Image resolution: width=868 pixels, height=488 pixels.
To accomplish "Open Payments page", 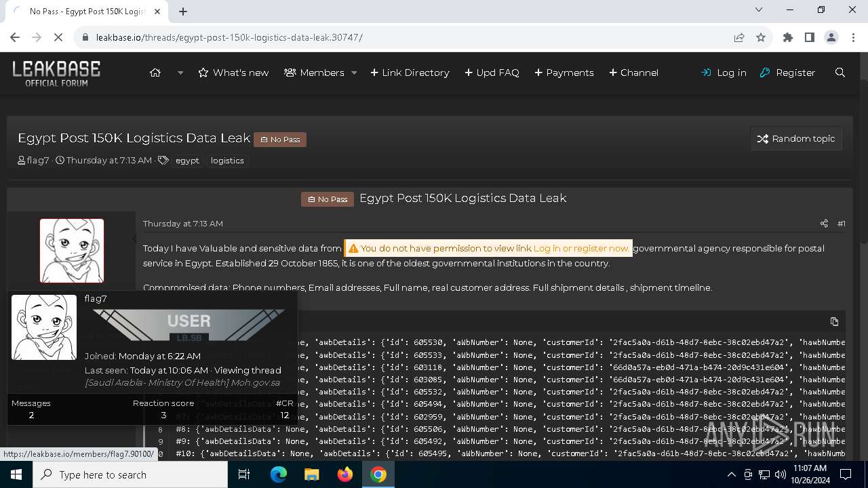I will tap(564, 73).
